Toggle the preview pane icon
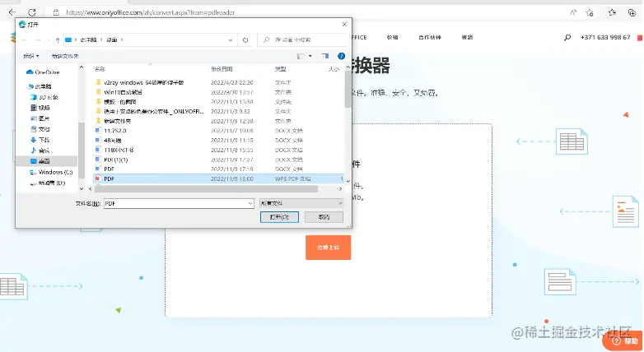 [325, 56]
